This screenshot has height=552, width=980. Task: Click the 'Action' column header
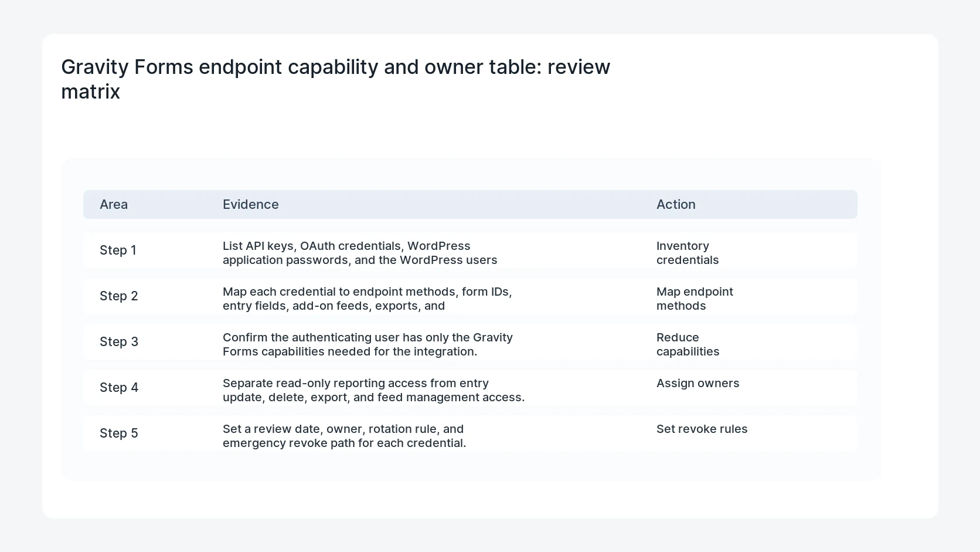(676, 204)
